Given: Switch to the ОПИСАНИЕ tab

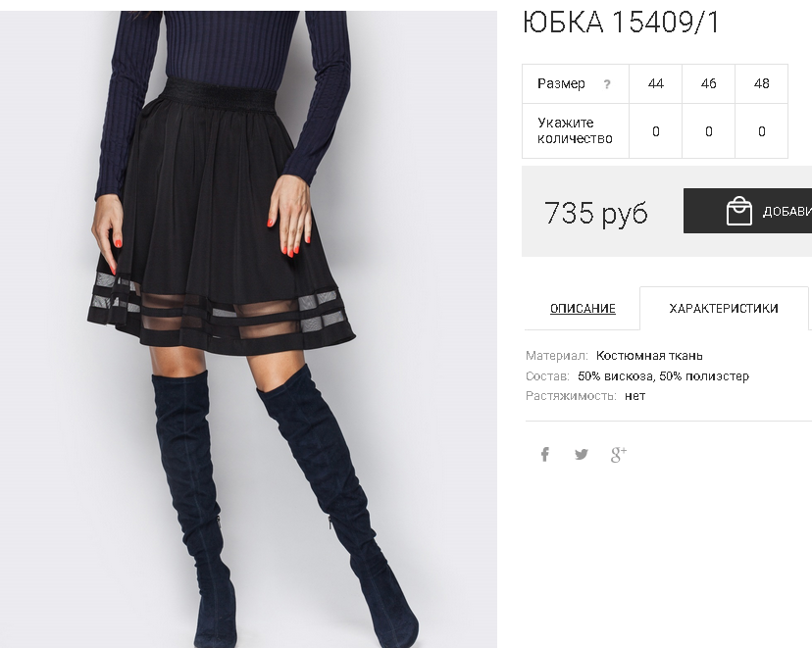Looking at the screenshot, I should tap(583, 309).
